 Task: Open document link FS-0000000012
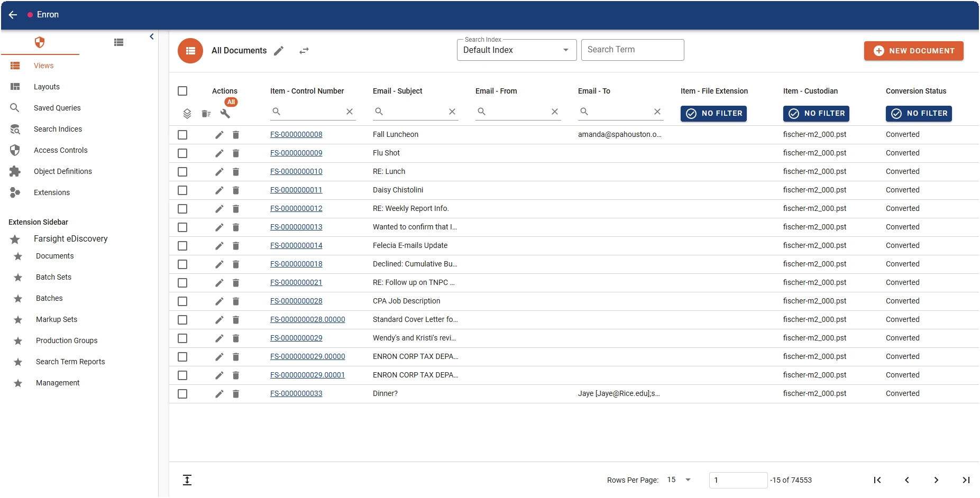coord(296,209)
